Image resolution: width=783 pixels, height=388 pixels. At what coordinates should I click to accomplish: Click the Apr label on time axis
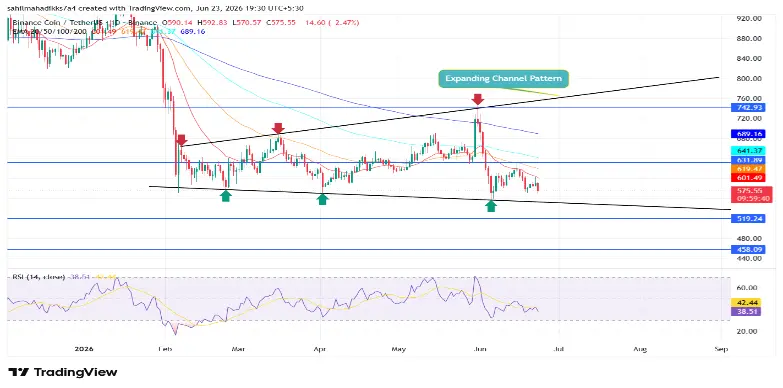(319, 349)
